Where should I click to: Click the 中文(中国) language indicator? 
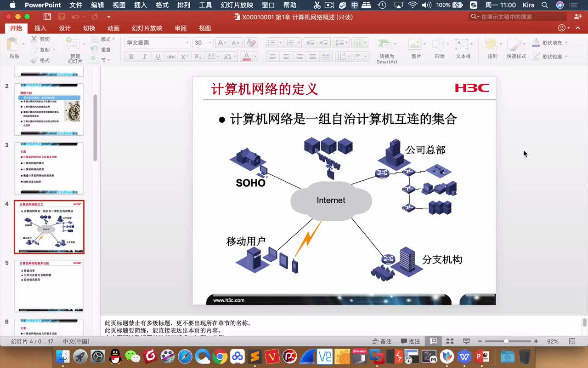point(76,341)
